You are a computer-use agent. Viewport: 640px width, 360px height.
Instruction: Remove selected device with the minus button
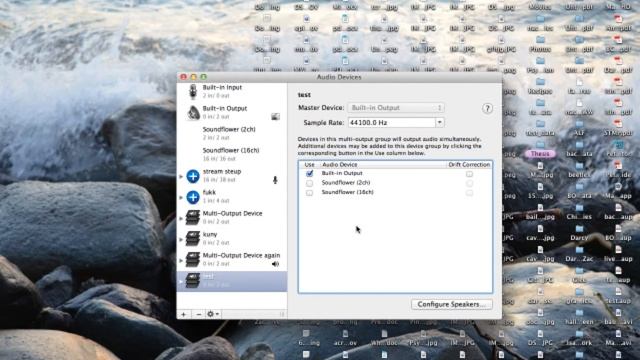tap(199, 314)
